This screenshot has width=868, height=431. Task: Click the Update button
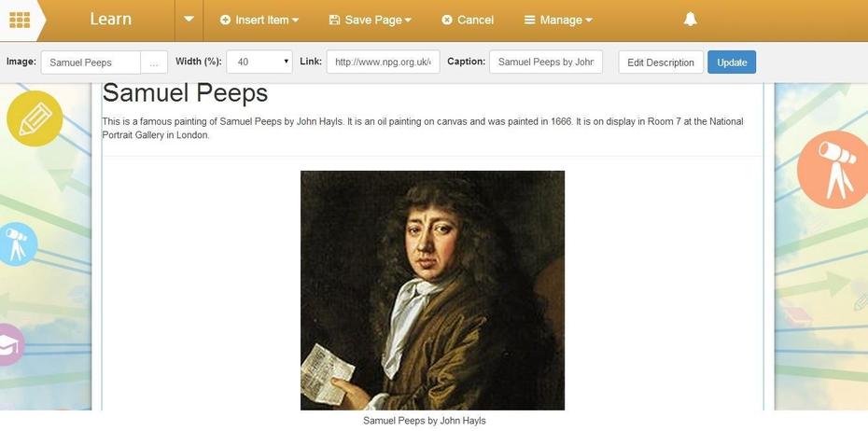(x=732, y=62)
